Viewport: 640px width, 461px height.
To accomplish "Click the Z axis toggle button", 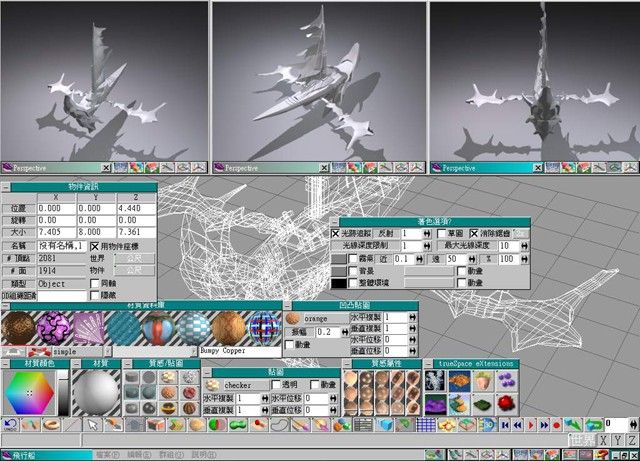I will [x=630, y=441].
